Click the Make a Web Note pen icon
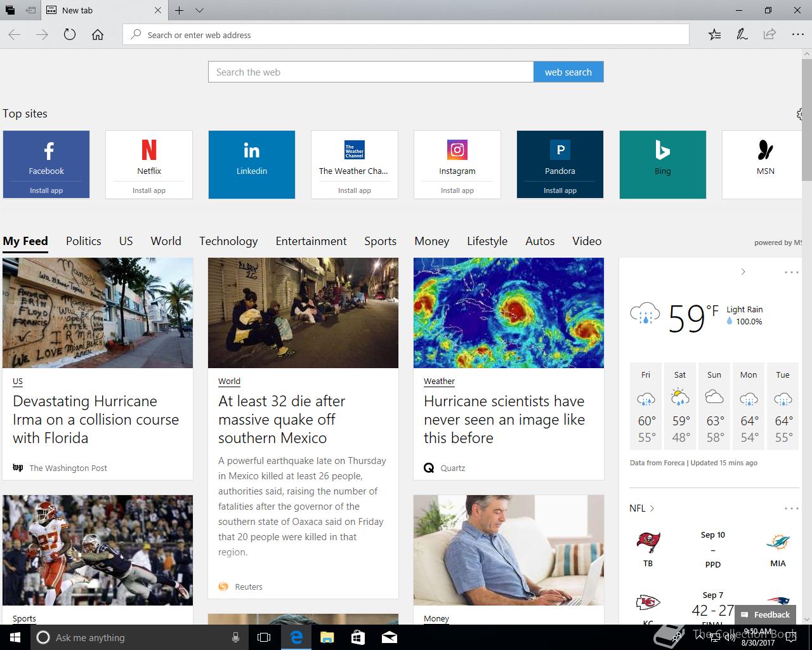The width and height of the screenshot is (812, 650). point(742,35)
